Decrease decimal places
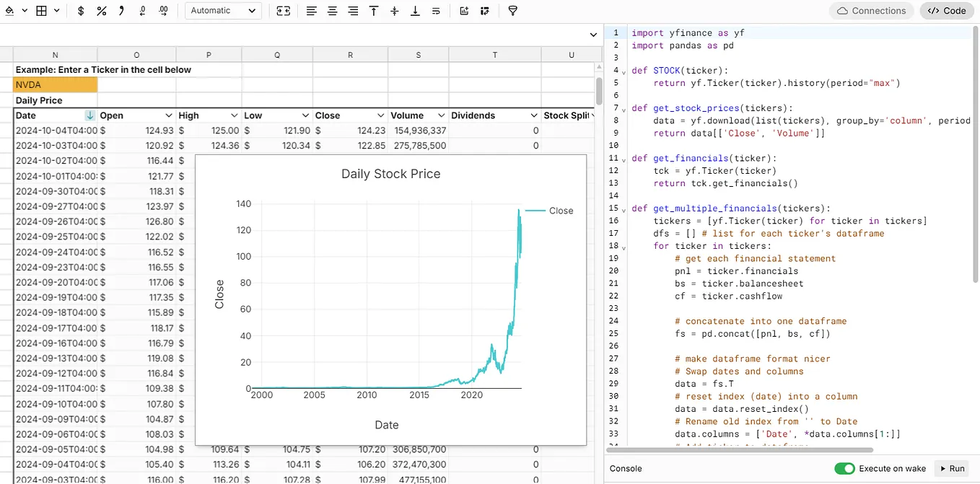Image resolution: width=980 pixels, height=484 pixels. pyautogui.click(x=143, y=11)
